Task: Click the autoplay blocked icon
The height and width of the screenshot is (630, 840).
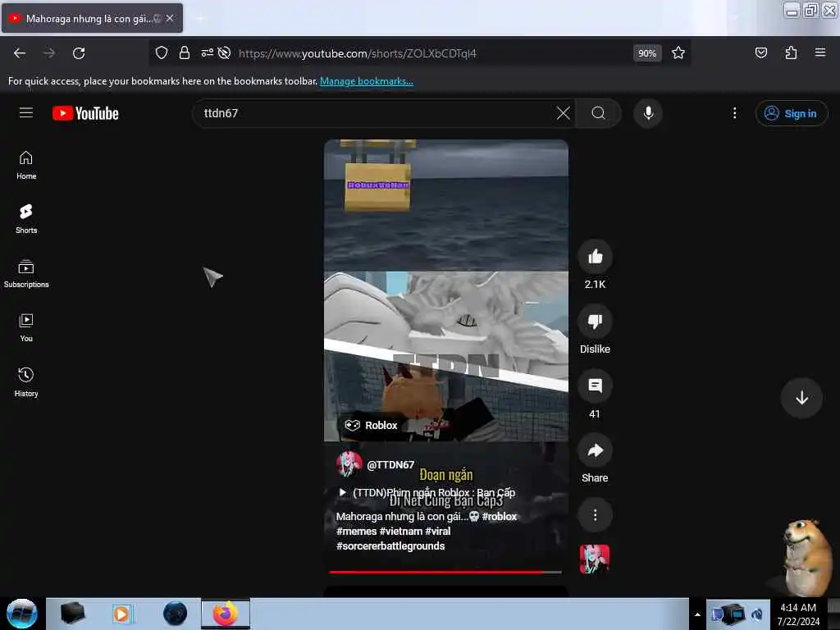Action: (x=225, y=53)
